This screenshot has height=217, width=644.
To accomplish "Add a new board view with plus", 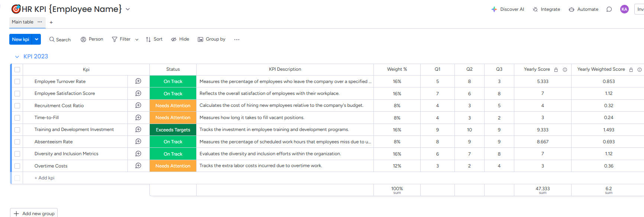I will coord(51,22).
